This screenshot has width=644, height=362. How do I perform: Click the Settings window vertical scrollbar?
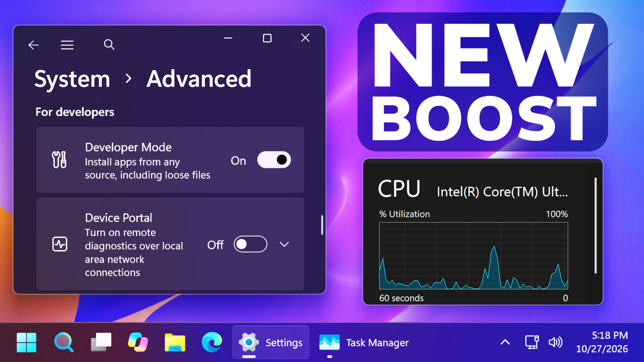click(322, 225)
